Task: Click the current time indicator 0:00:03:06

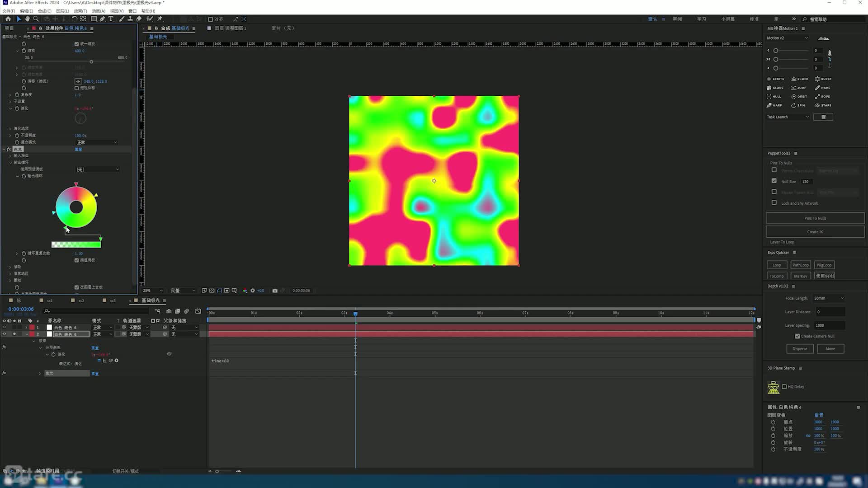Action: 21,309
